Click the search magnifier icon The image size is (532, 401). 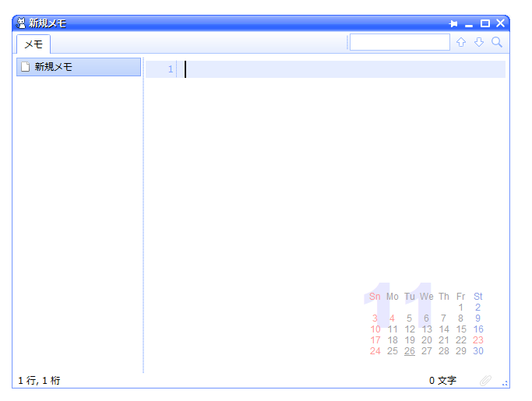(x=496, y=42)
